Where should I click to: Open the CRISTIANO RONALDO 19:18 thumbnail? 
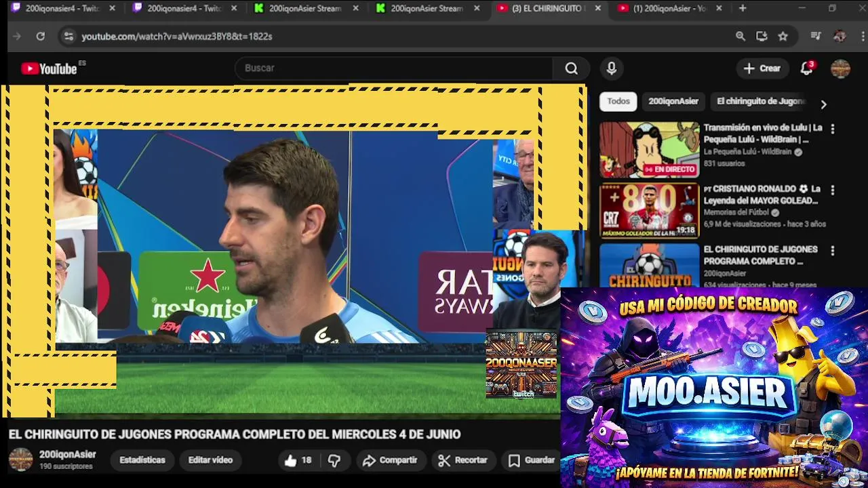coord(649,211)
